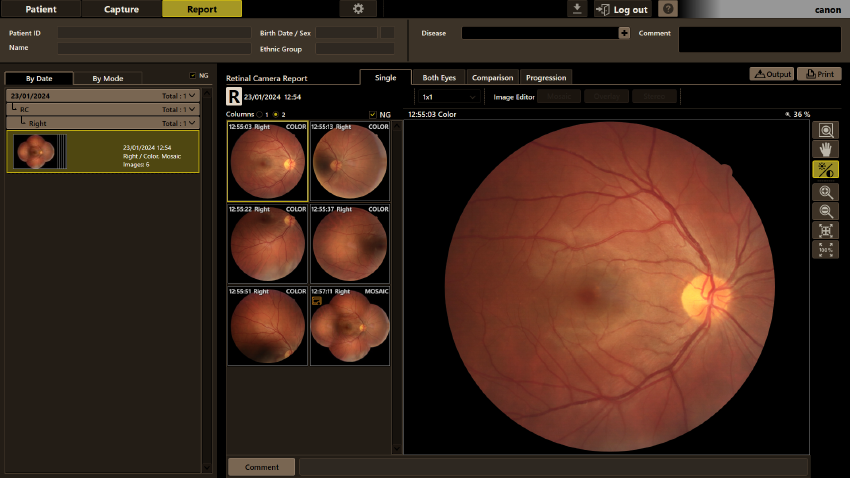This screenshot has width=850, height=478.
Task: Fit image to window icon
Action: (x=825, y=230)
